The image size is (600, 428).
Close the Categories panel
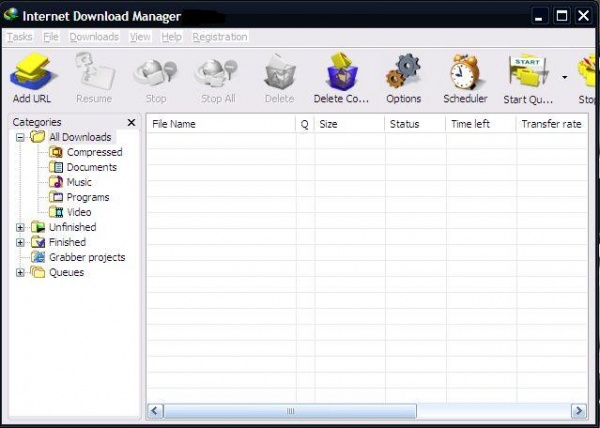[131, 122]
